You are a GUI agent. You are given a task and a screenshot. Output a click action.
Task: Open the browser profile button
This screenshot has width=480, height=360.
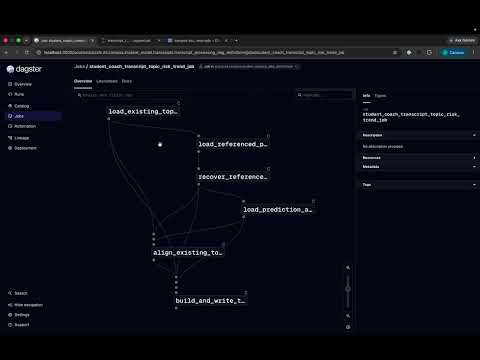(453, 53)
